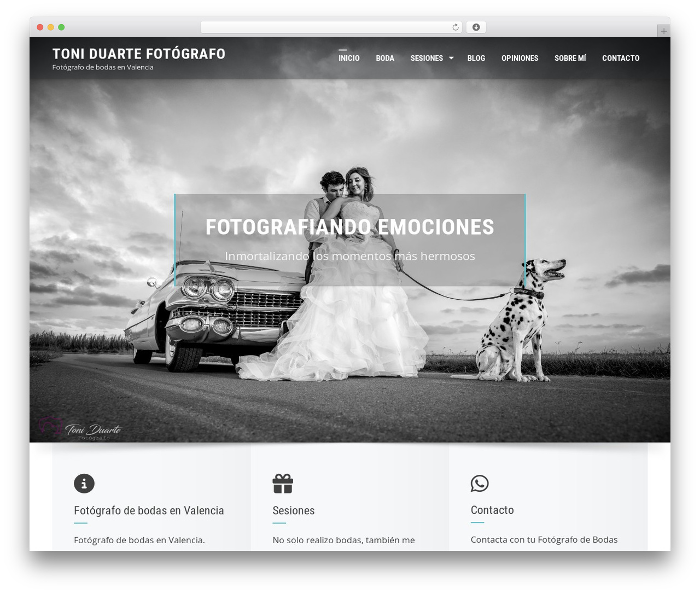700x593 pixels.
Task: Open the Opiniones menu item
Action: [520, 58]
